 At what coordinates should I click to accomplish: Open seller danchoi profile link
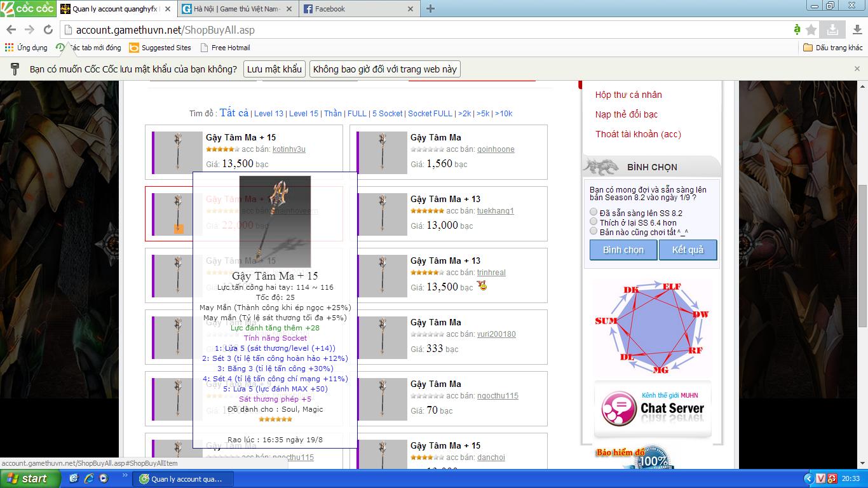[491, 457]
